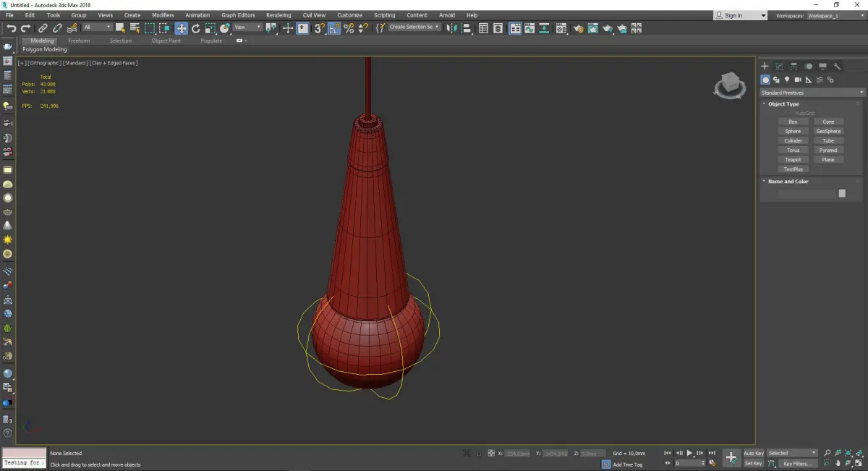Image resolution: width=868 pixels, height=471 pixels.
Task: Open the Schematic View
Action: (x=545, y=28)
